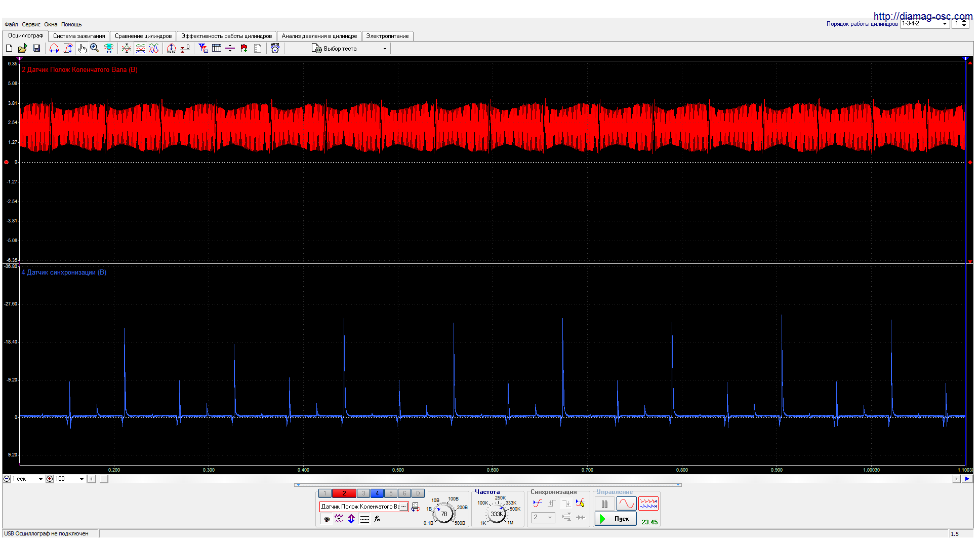The image size is (980, 540).
Task: Select channel 1 button
Action: [325, 493]
